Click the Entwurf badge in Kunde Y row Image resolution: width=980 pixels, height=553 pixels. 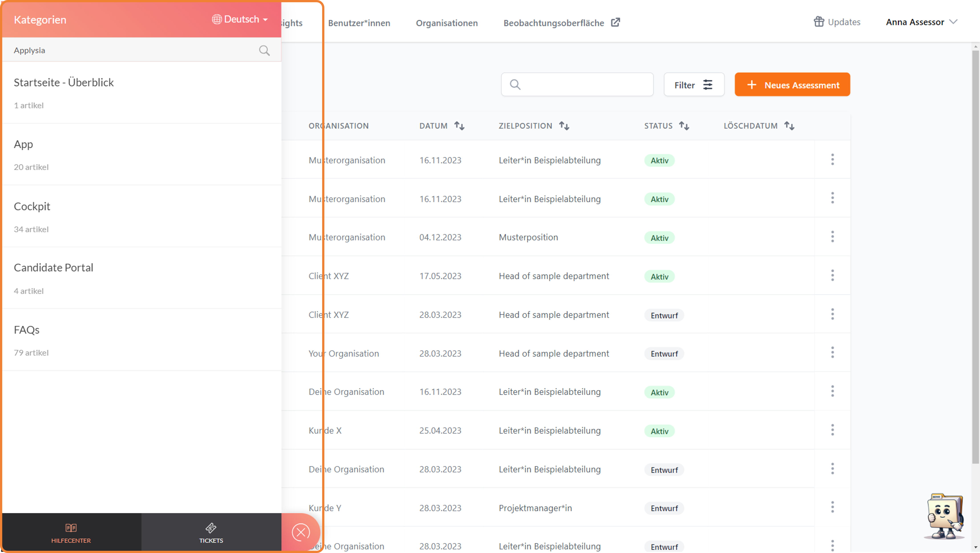click(664, 508)
